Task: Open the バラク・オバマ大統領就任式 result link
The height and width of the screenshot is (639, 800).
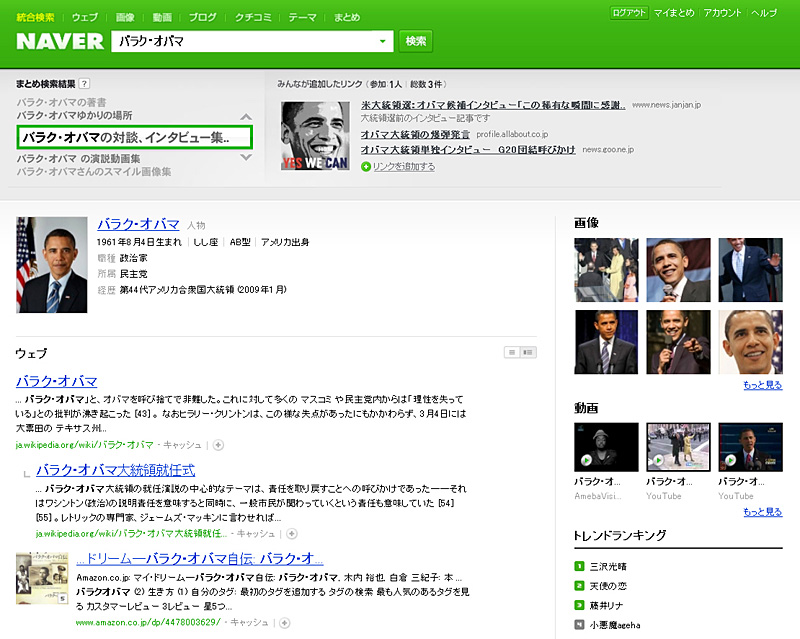Action: point(115,470)
